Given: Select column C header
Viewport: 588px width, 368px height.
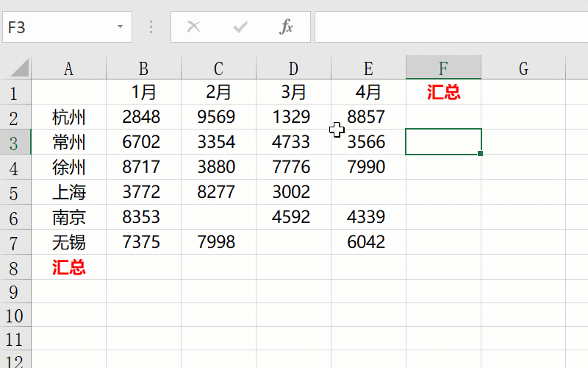Looking at the screenshot, I should (218, 68).
